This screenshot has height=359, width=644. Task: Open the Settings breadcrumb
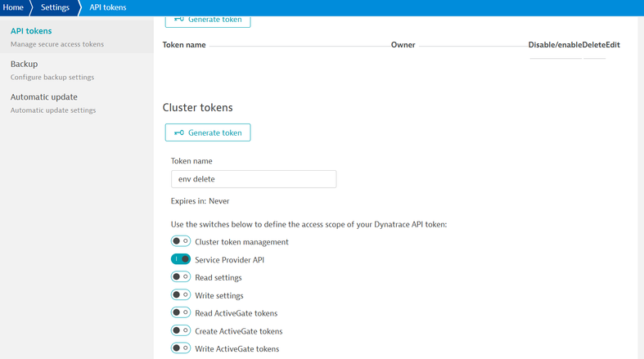[55, 7]
